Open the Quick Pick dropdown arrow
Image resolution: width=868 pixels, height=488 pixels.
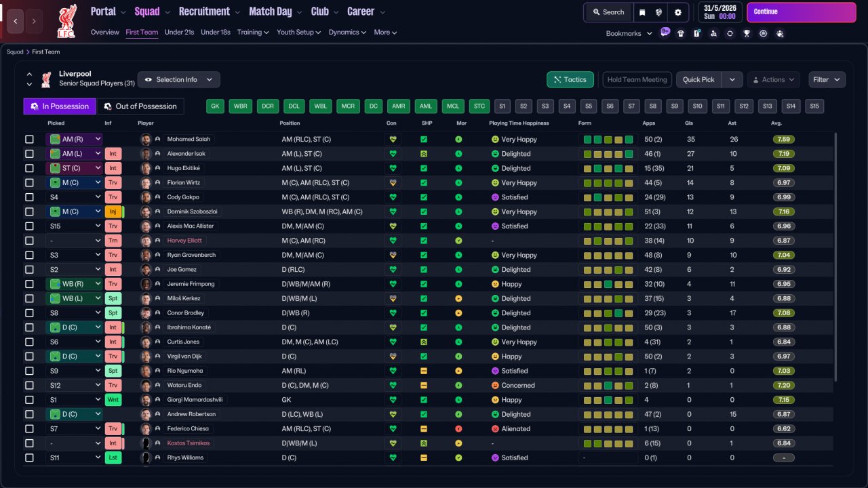pyautogui.click(x=732, y=79)
